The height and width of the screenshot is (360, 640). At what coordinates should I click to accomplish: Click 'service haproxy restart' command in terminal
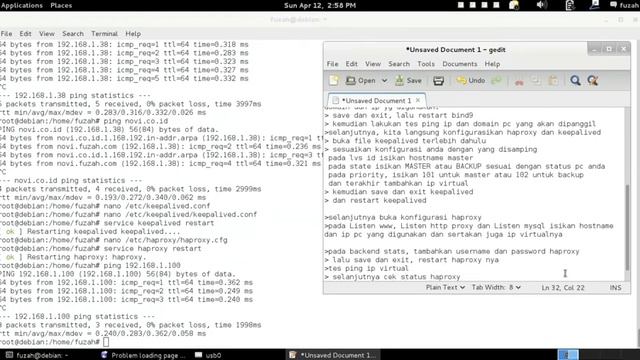pyautogui.click(x=152, y=249)
